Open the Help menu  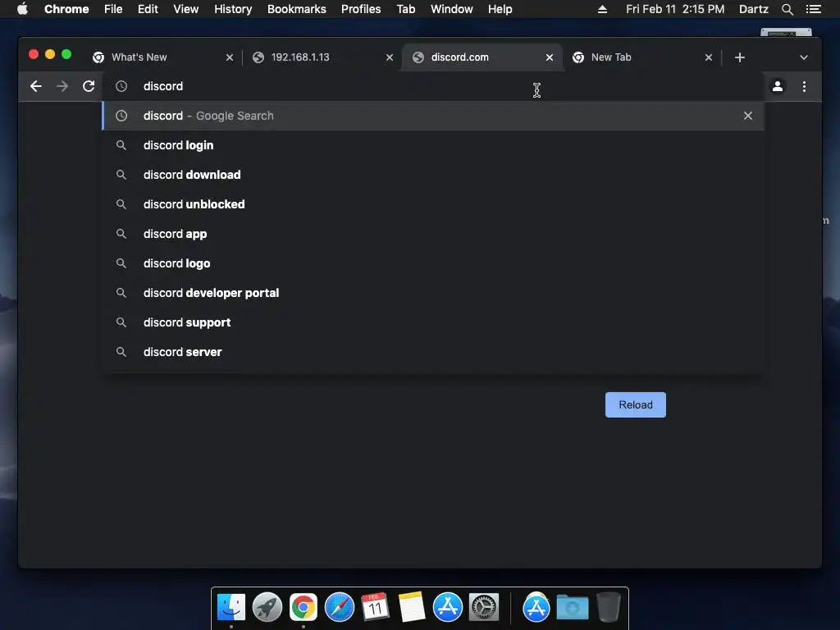point(500,9)
